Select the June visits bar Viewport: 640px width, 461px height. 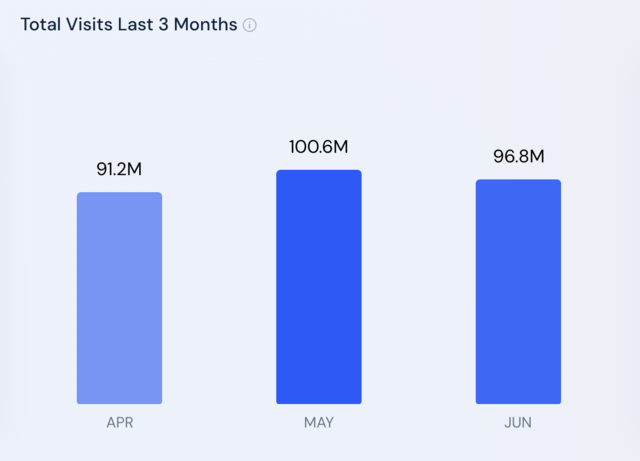pos(518,292)
